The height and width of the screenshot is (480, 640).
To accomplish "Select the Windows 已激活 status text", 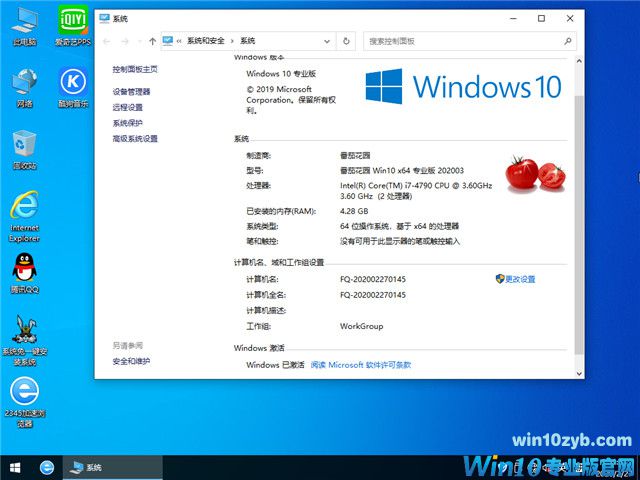I will pos(276,365).
